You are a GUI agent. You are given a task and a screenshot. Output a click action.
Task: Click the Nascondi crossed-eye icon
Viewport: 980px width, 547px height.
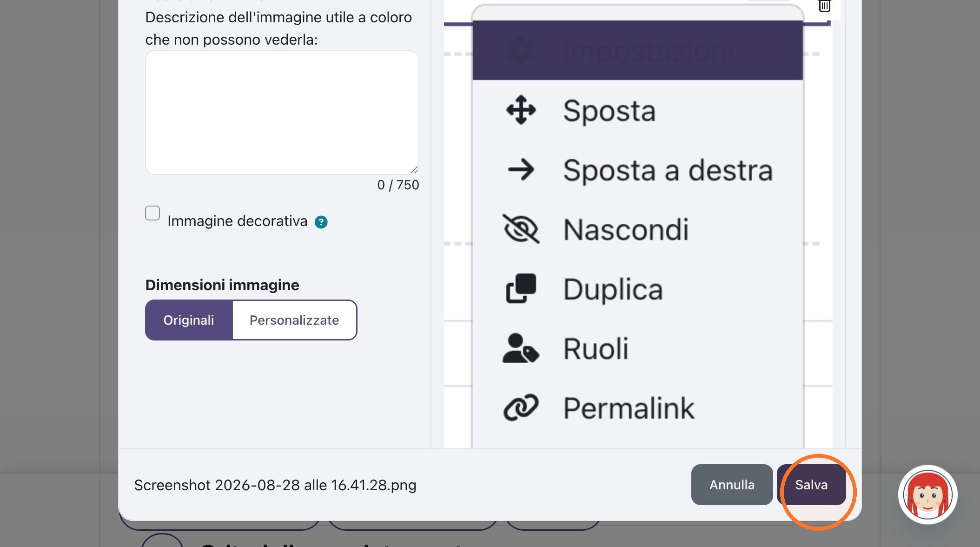click(x=521, y=229)
